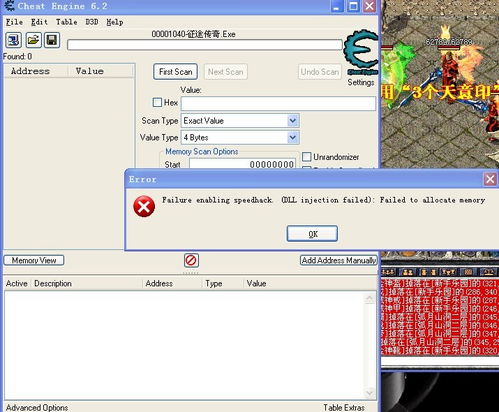The width and height of the screenshot is (499, 412).
Task: Open the D3D menu
Action: (x=92, y=22)
